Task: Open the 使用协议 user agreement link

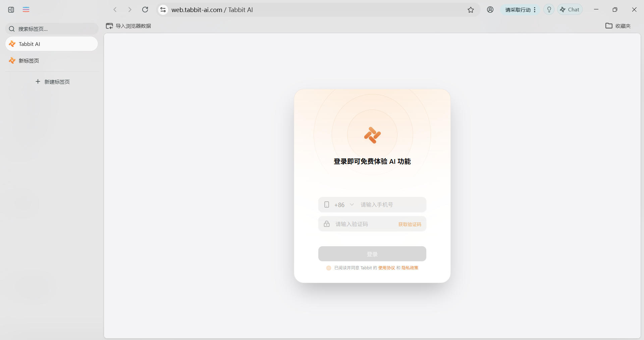Action: click(386, 268)
